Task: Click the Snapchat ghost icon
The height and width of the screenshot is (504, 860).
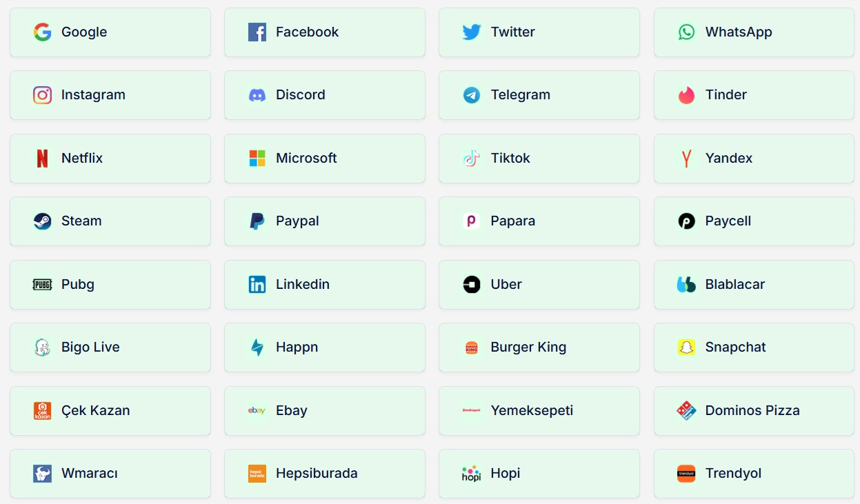Action: coord(686,347)
